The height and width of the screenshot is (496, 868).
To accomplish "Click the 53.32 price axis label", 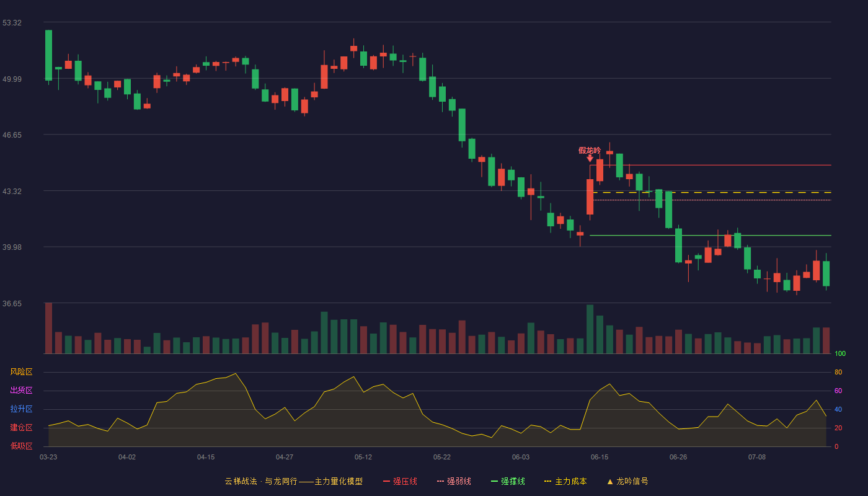I will (12, 23).
